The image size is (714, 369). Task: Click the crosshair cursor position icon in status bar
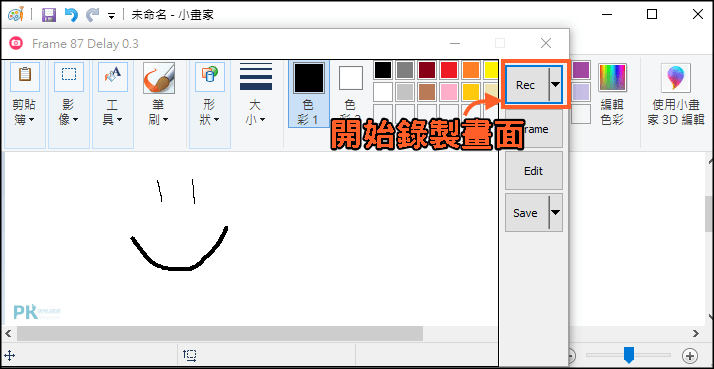(10, 355)
